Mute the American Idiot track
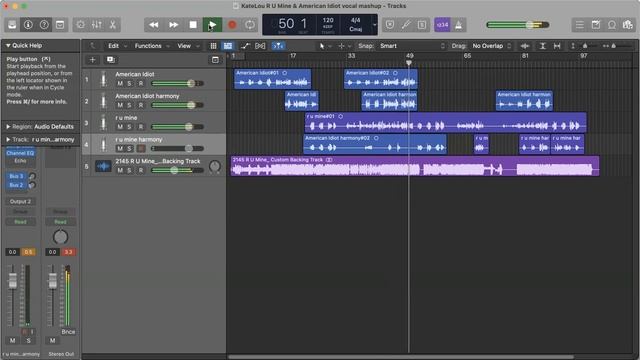This screenshot has width=640, height=360. [x=120, y=84]
